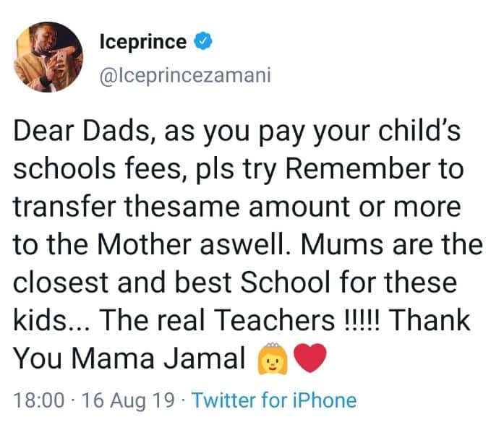
Task: Click the word "Teachers" in the tweet
Action: [x=274, y=320]
